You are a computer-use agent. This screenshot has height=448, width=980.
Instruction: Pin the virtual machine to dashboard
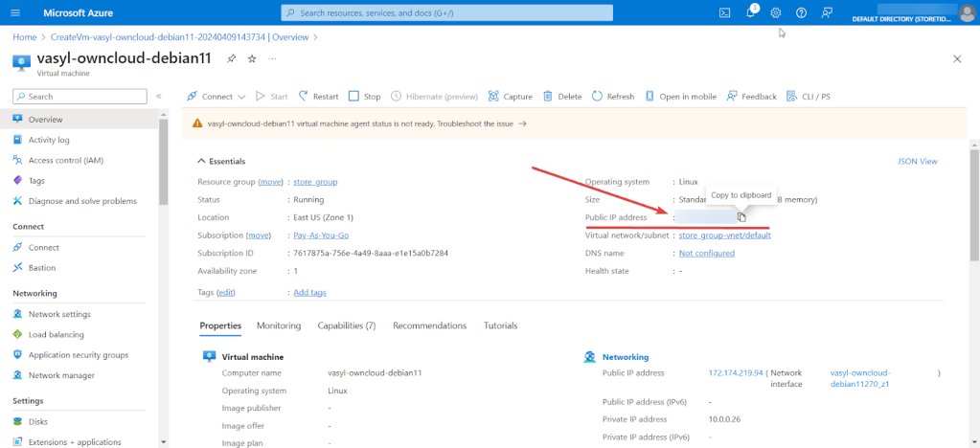[231, 58]
